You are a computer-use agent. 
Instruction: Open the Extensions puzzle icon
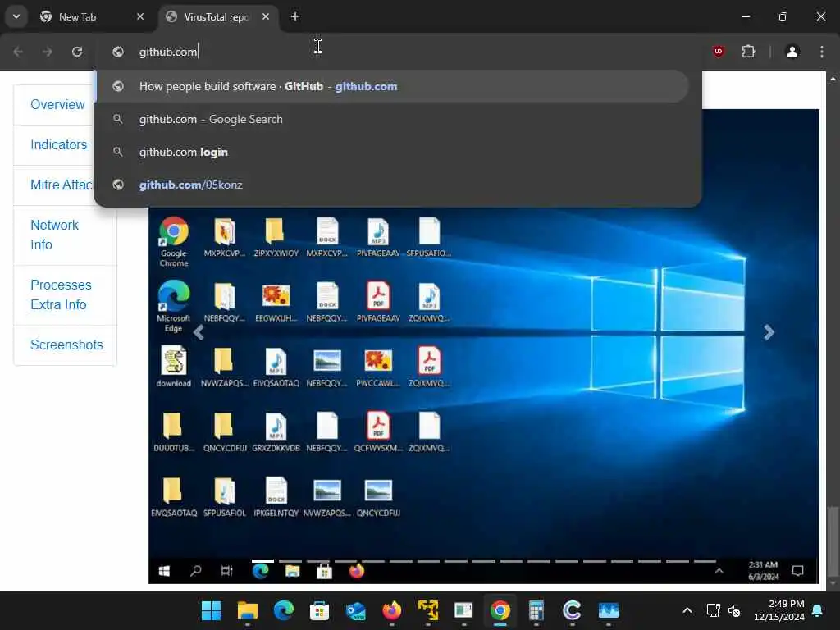pyautogui.click(x=748, y=52)
